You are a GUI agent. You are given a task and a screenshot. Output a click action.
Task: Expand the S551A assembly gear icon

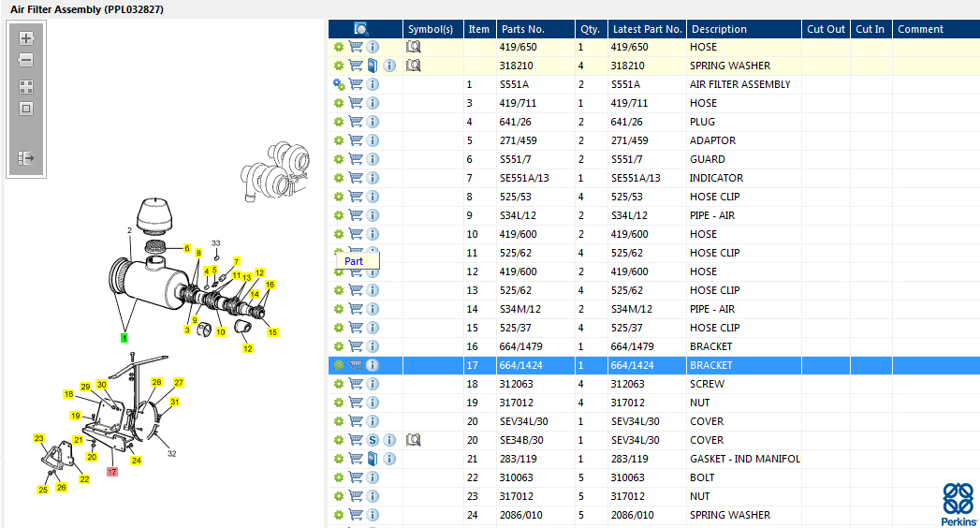339,84
